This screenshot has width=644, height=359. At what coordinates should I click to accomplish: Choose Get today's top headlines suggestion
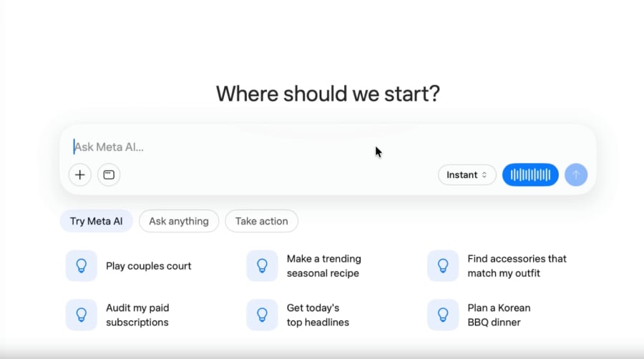coord(298,315)
